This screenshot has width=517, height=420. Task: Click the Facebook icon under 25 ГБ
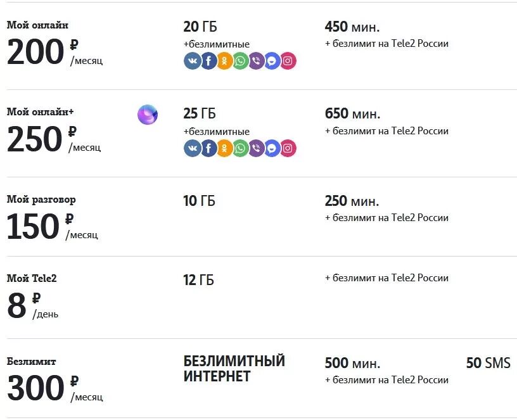tap(208, 148)
